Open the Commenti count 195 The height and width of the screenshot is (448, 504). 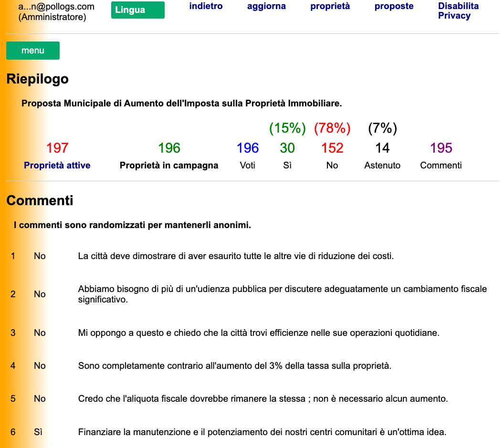pyautogui.click(x=440, y=148)
